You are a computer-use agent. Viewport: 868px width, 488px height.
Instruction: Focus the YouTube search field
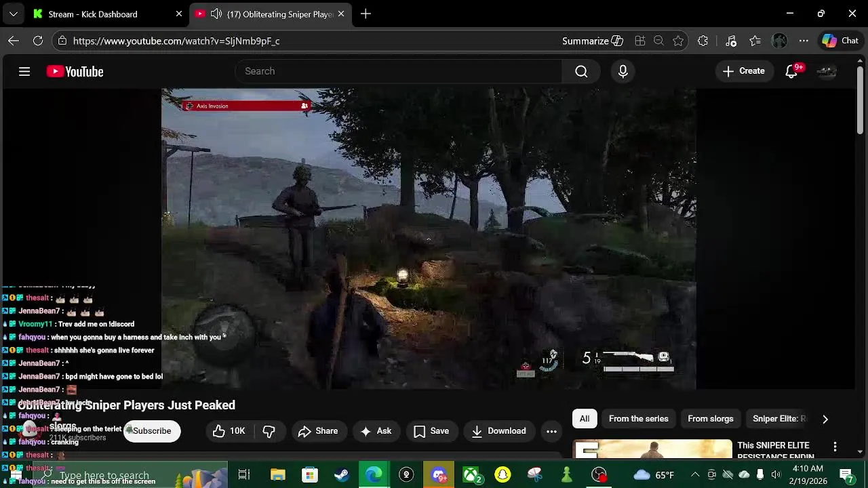[399, 71]
